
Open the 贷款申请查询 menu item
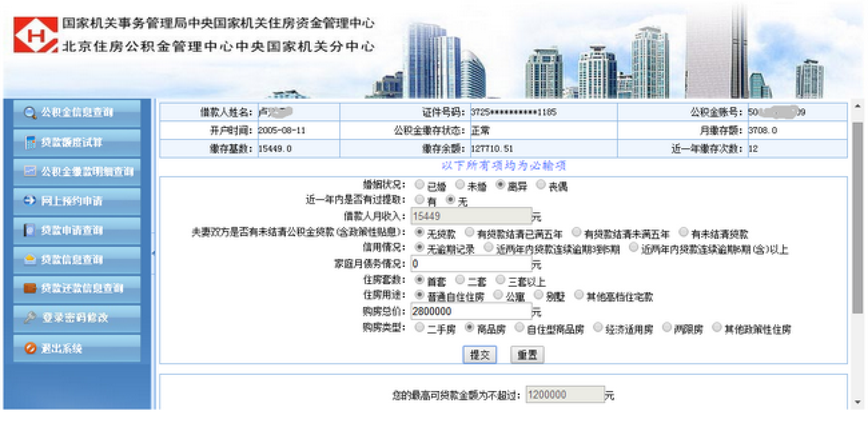coord(77,230)
